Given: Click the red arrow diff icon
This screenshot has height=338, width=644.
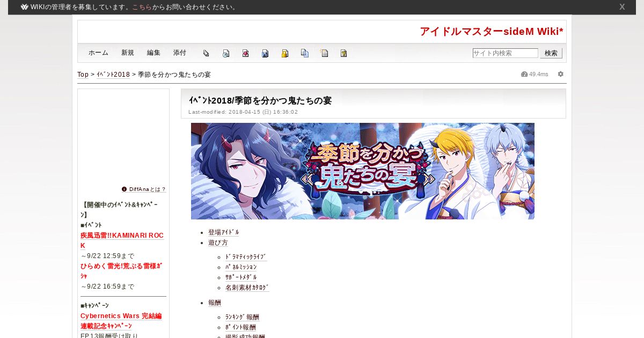Looking at the screenshot, I should (x=245, y=53).
